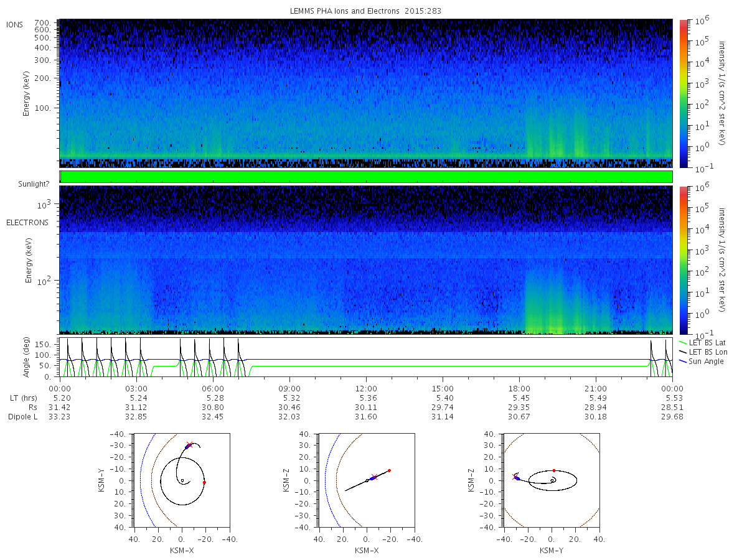Click the red dot in KSM-Z/KSM-X orbit plot
747x560 pixels.
click(389, 470)
